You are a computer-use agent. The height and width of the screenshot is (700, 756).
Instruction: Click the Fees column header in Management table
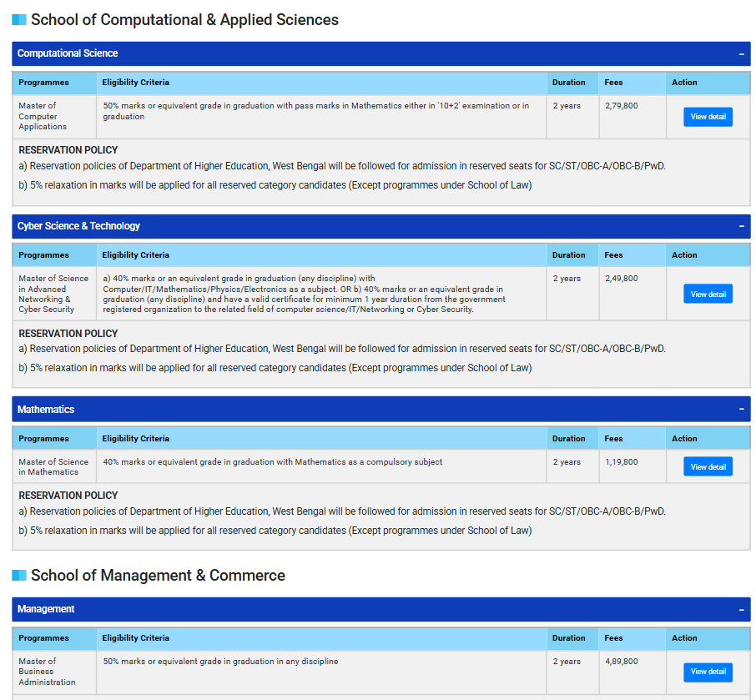tap(613, 637)
